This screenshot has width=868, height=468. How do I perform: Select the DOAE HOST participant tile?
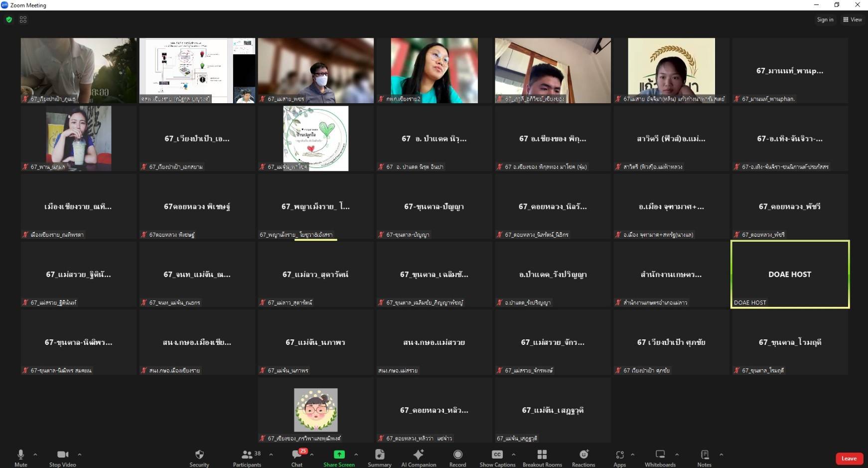point(790,274)
